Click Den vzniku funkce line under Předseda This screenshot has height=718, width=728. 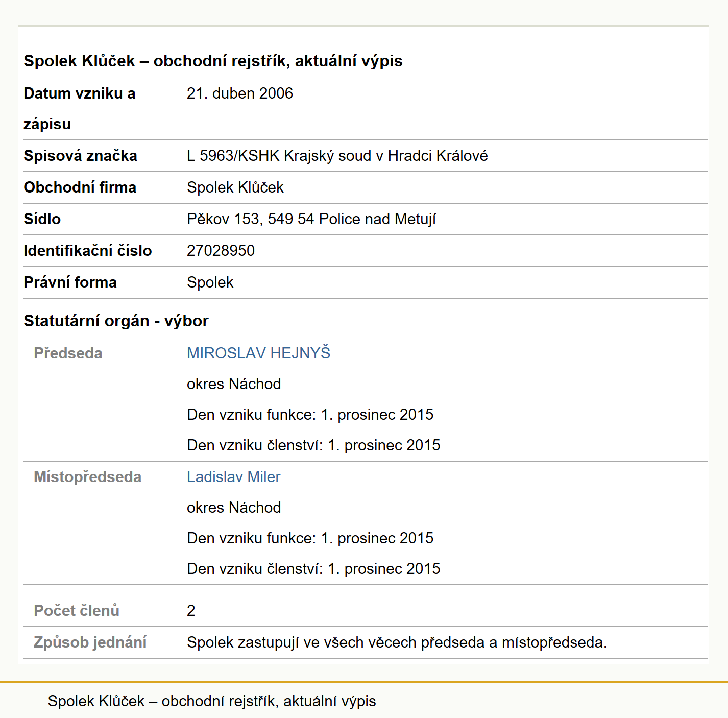[x=310, y=414]
